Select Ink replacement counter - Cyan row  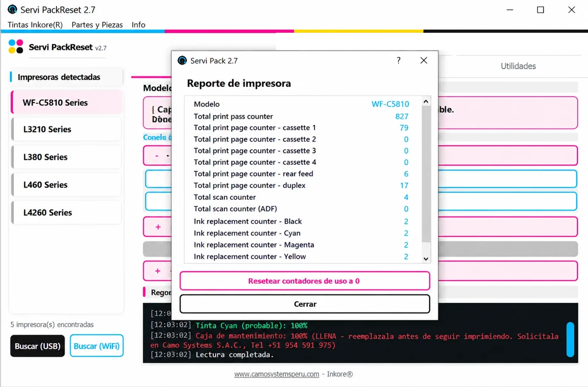303,233
